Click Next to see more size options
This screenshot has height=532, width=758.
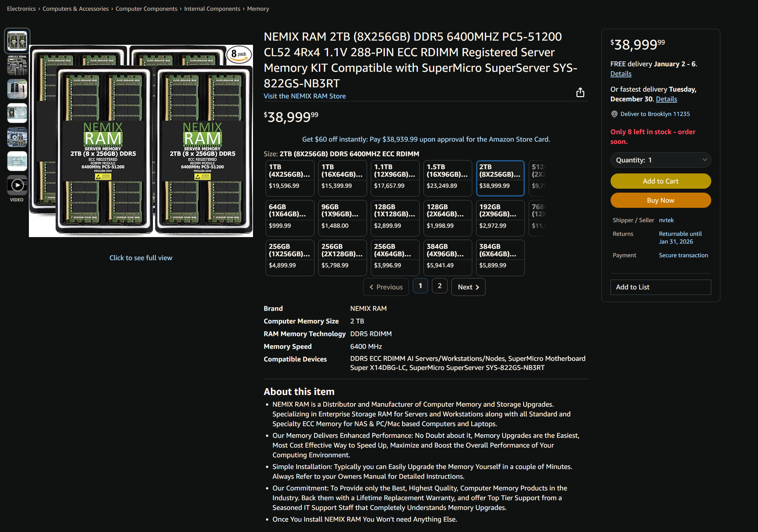coord(468,287)
